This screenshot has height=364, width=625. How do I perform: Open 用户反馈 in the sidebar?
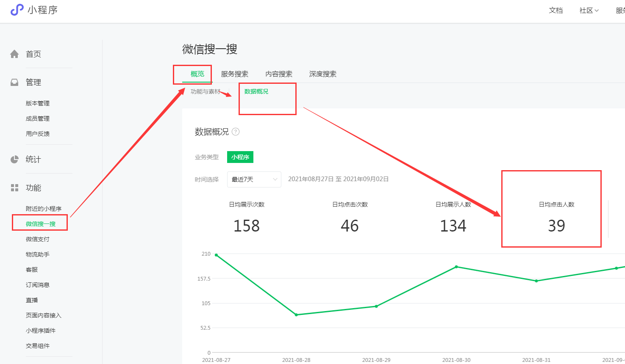coord(38,134)
